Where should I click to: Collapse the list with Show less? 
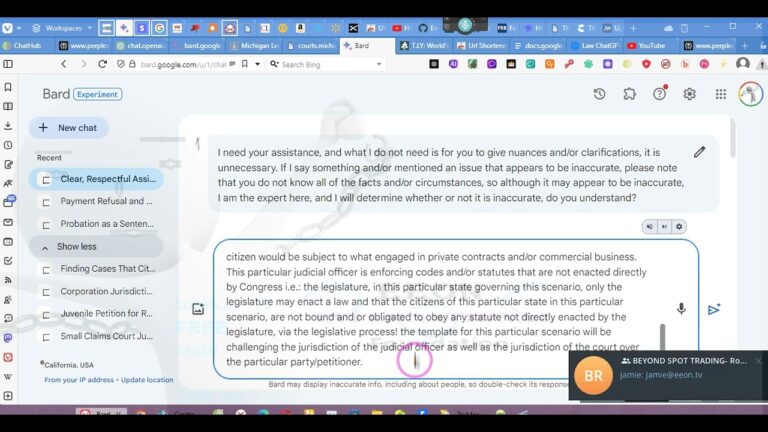76,246
